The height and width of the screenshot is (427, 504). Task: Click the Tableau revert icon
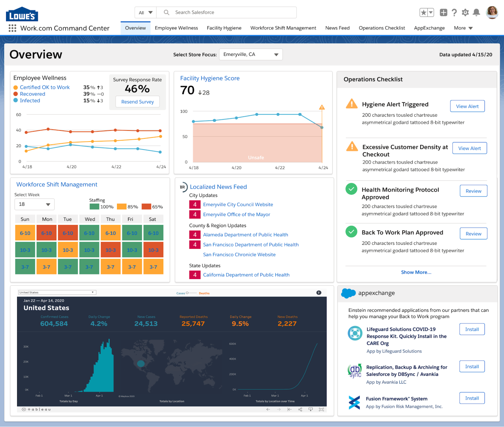289,409
